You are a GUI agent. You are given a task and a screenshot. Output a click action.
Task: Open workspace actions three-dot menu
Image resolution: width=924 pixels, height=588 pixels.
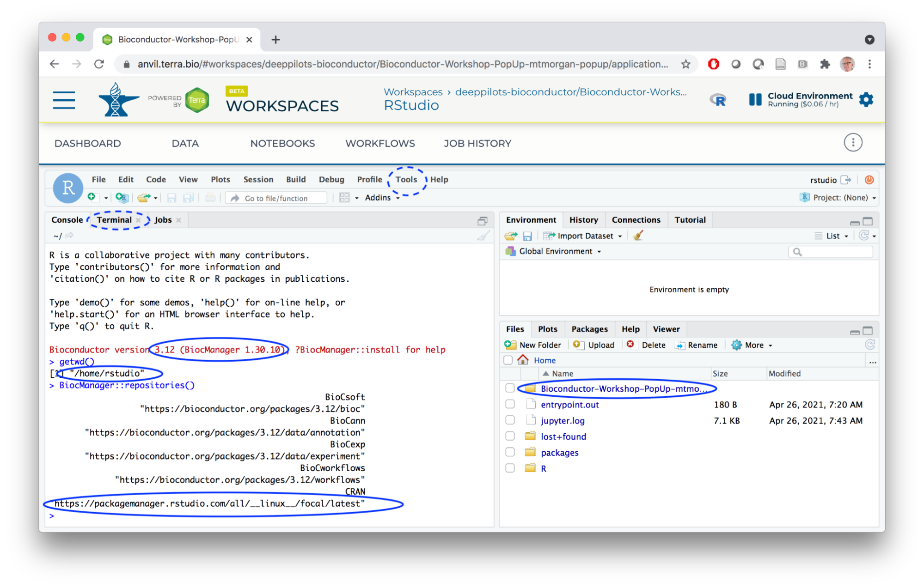tap(853, 143)
